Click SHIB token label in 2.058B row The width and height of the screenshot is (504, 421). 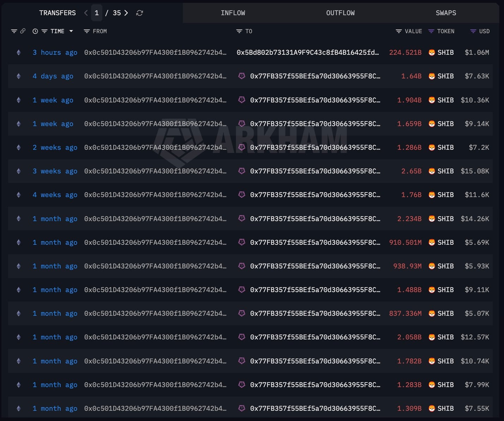pos(445,337)
